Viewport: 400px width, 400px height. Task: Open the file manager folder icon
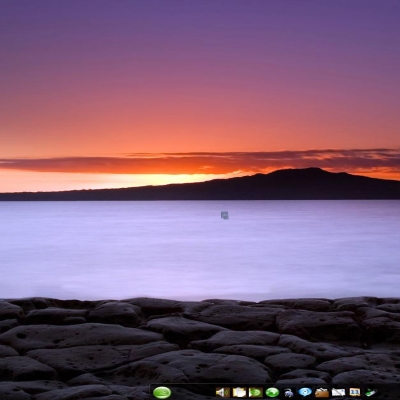[239, 392]
